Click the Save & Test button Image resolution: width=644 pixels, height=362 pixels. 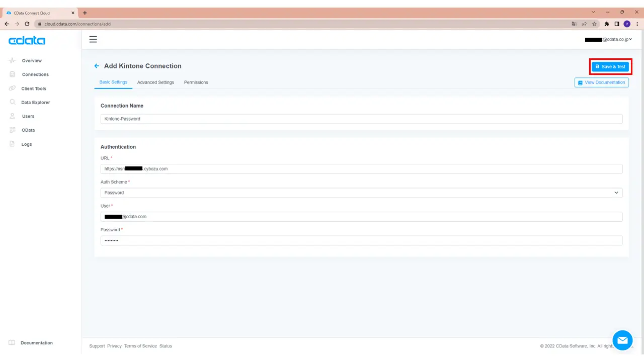point(610,66)
